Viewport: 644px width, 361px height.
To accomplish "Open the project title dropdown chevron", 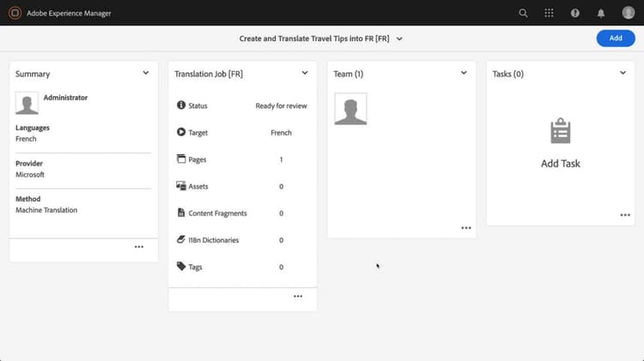I will coord(399,39).
